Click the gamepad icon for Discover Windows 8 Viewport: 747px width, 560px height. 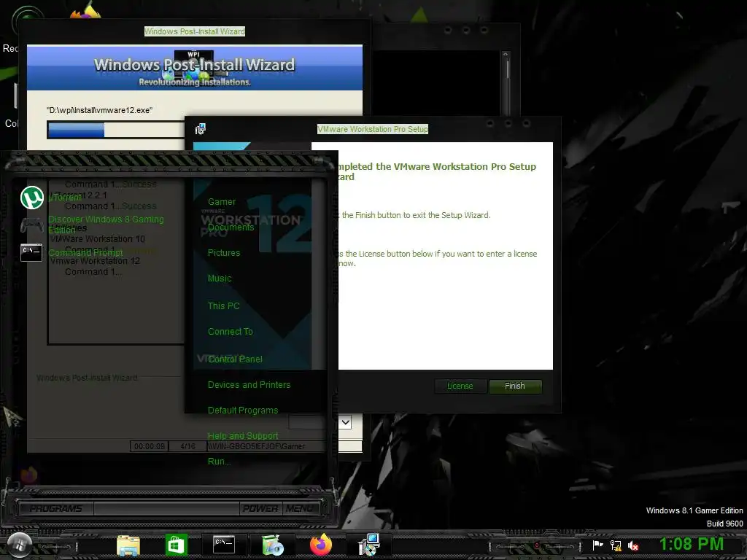tap(31, 225)
